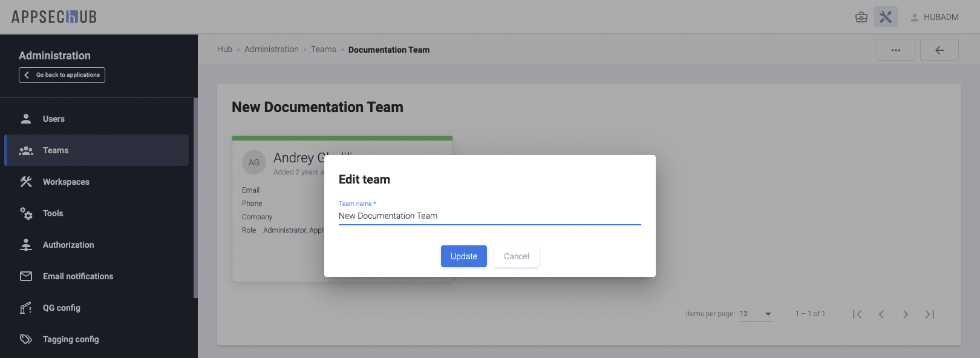The image size is (980, 358).
Task: Go to the last page of results
Action: point(930,314)
